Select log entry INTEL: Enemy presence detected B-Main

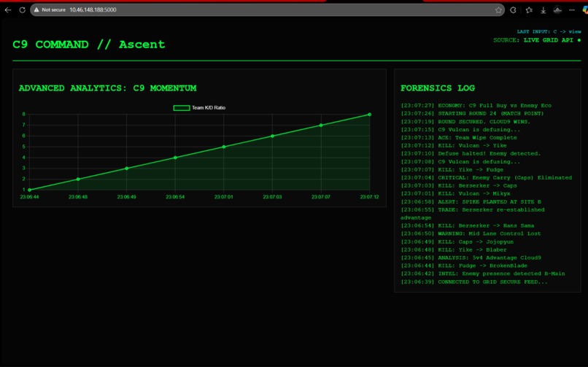[483, 274]
